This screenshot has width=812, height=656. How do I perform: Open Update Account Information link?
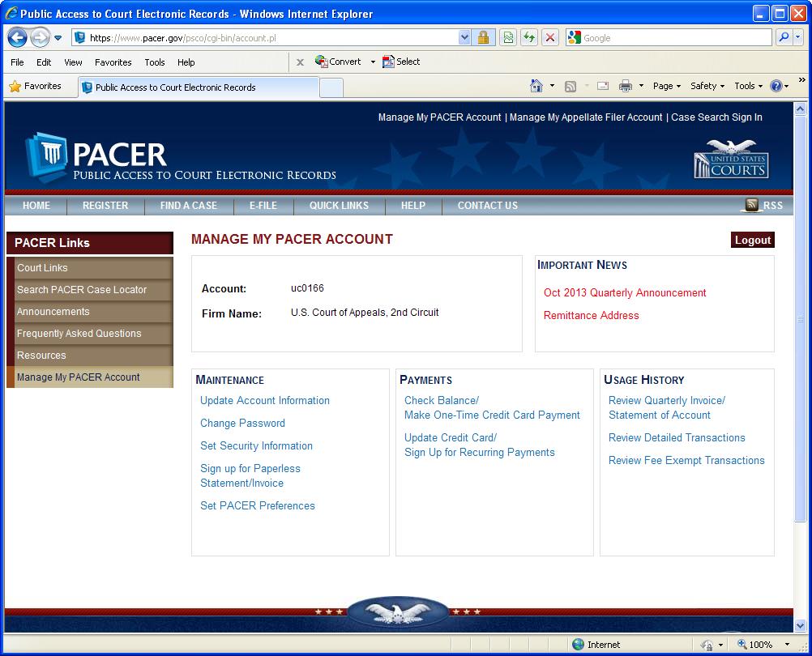click(x=265, y=400)
